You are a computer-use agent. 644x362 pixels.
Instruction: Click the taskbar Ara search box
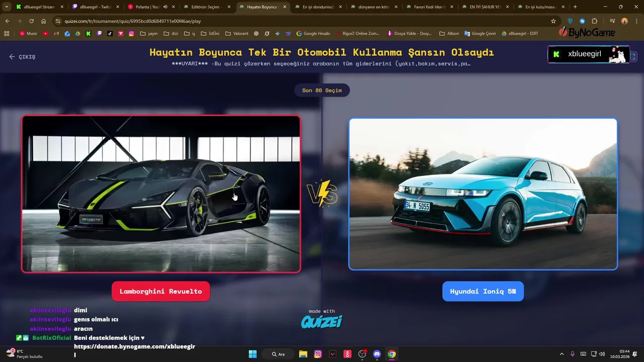tap(278, 354)
